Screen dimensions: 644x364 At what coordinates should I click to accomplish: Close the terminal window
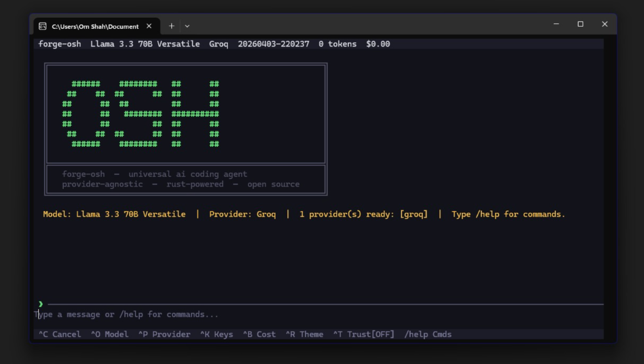(x=605, y=24)
